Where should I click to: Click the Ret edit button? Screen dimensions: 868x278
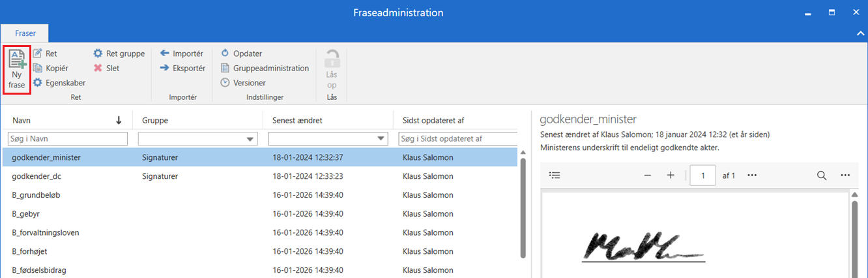[x=45, y=54]
